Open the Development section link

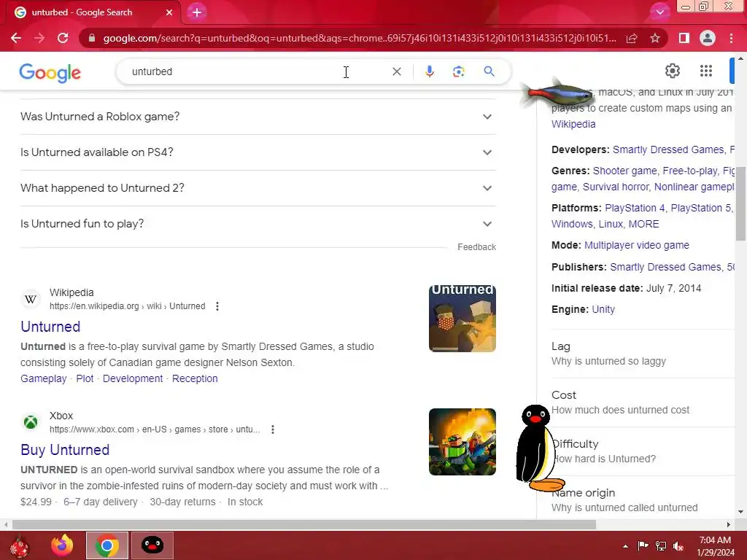point(133,378)
